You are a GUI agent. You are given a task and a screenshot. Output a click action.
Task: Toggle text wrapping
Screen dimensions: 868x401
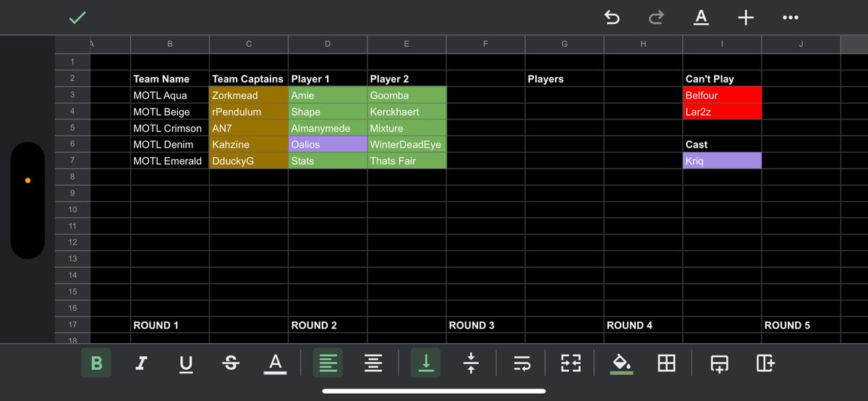(x=522, y=363)
